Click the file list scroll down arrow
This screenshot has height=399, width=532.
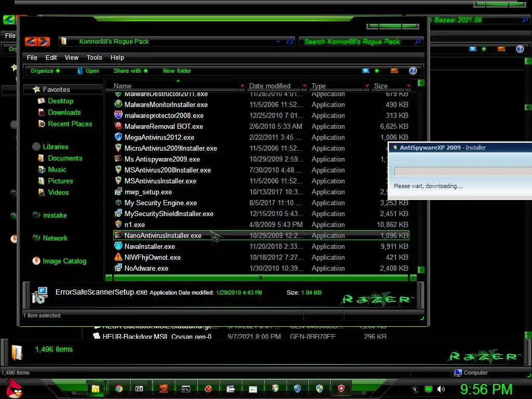tap(421, 270)
